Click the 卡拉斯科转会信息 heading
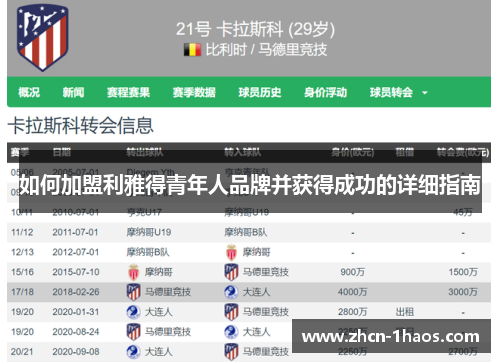This screenshot has height=362, width=500. [81, 126]
